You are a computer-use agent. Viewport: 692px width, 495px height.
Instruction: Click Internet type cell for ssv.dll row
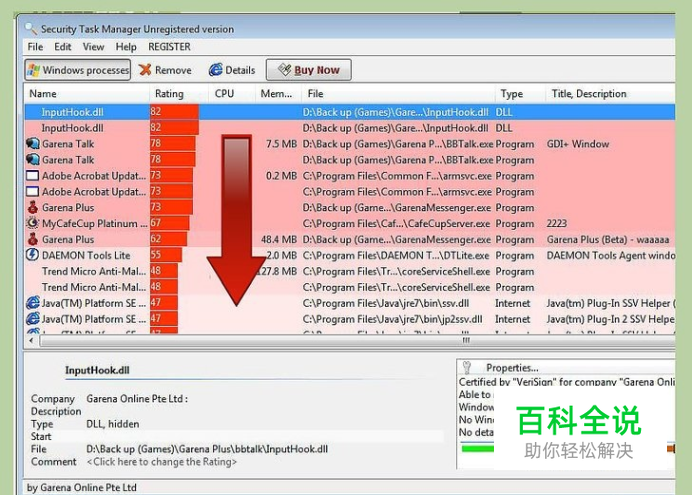point(512,303)
